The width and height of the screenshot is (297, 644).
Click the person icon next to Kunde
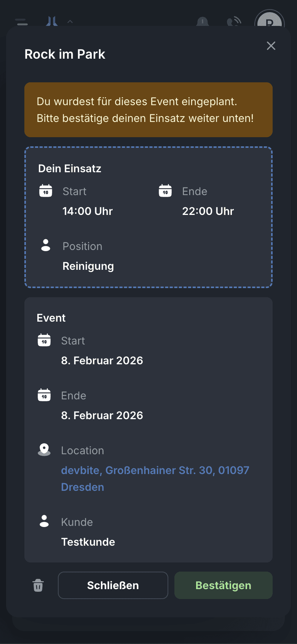[44, 521]
